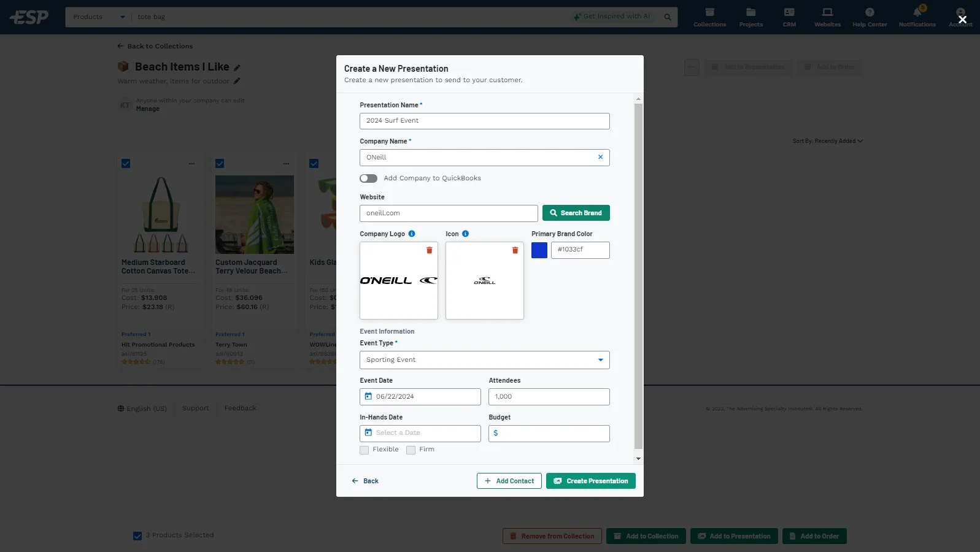Show Company Logo info tooltip

click(412, 234)
